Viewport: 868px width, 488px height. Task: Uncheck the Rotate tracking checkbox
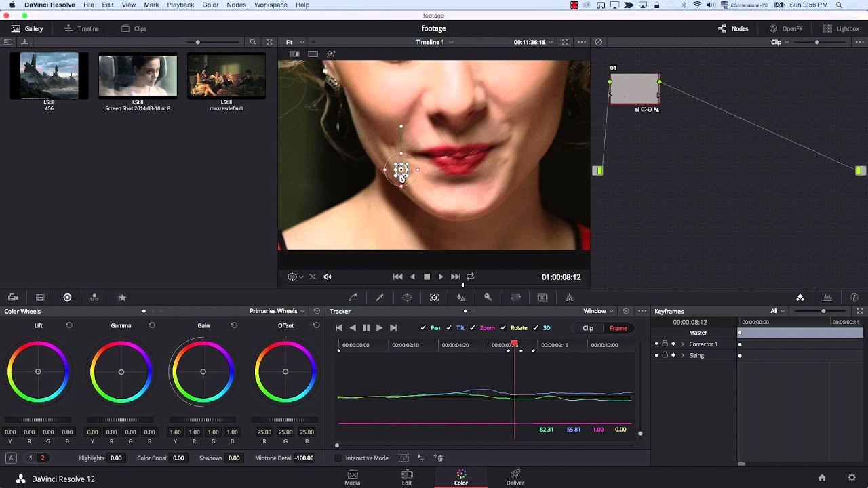pos(503,328)
